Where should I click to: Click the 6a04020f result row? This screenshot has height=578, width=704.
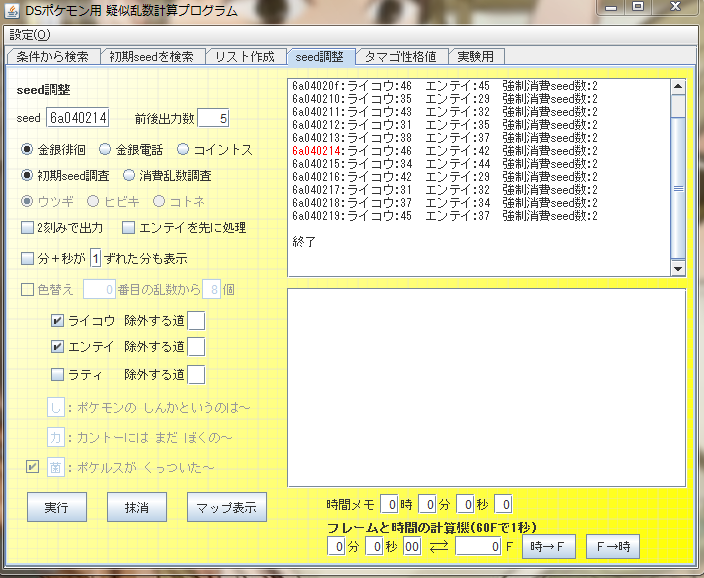click(x=444, y=86)
